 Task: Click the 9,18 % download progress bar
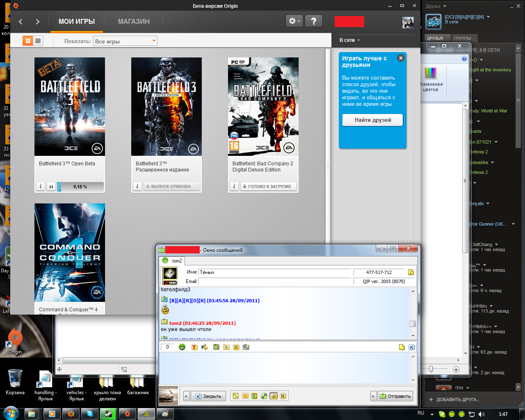point(80,187)
